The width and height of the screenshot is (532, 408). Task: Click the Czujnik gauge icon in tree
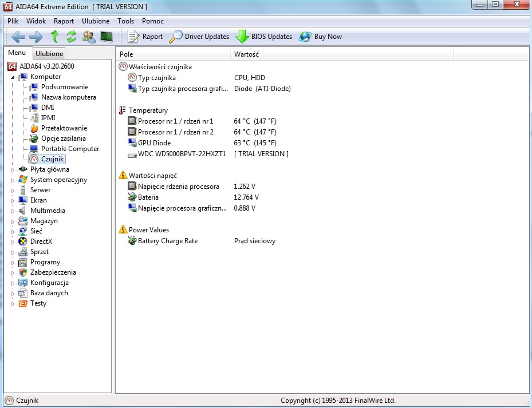point(34,159)
